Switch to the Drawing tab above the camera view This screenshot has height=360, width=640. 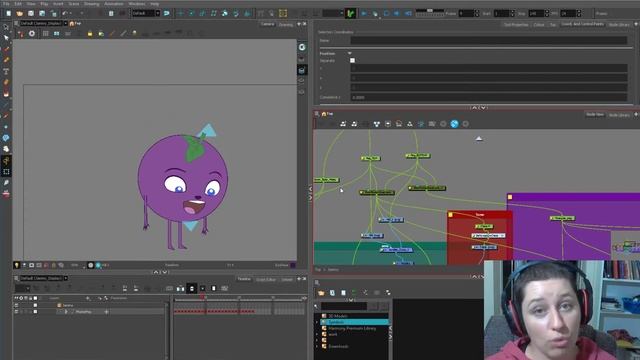coord(286,24)
